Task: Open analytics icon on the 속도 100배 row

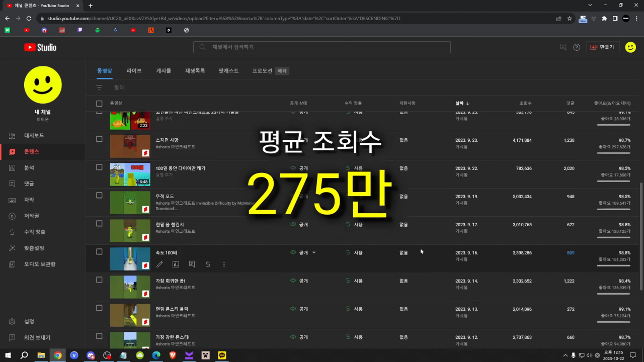Action: tap(176, 264)
